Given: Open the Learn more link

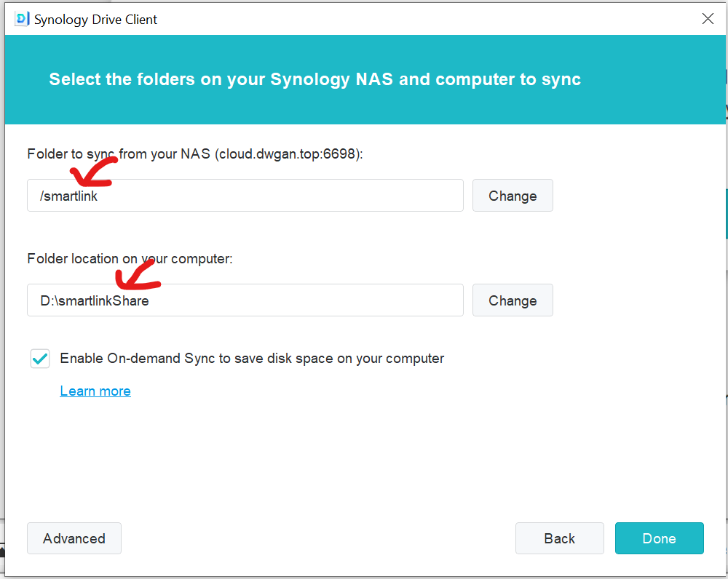Looking at the screenshot, I should pyautogui.click(x=95, y=391).
